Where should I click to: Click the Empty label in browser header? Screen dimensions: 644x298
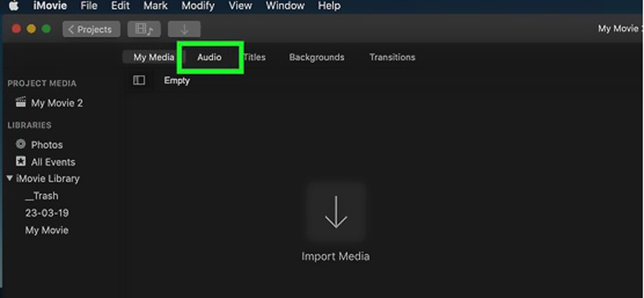pyautogui.click(x=176, y=81)
